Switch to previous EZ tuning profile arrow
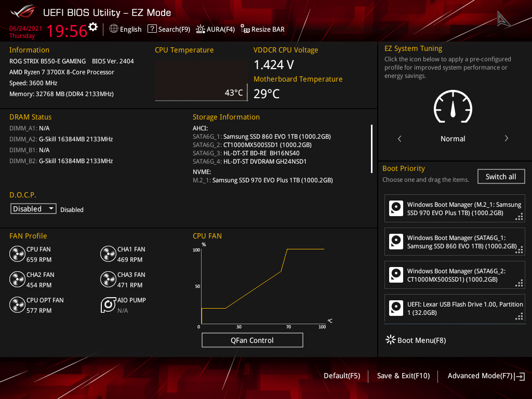 pyautogui.click(x=400, y=138)
